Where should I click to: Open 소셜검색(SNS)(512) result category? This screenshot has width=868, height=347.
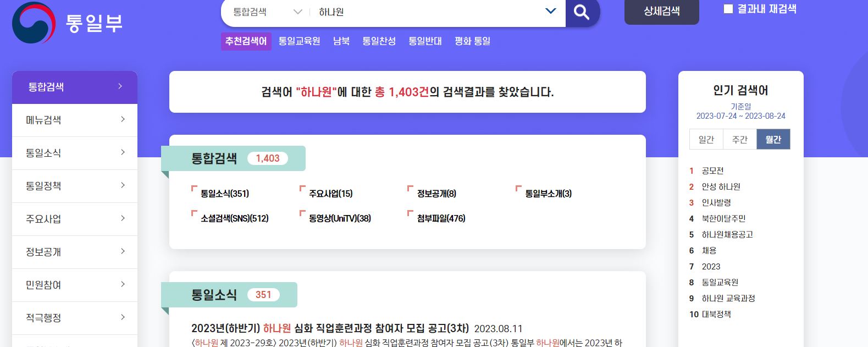235,218
